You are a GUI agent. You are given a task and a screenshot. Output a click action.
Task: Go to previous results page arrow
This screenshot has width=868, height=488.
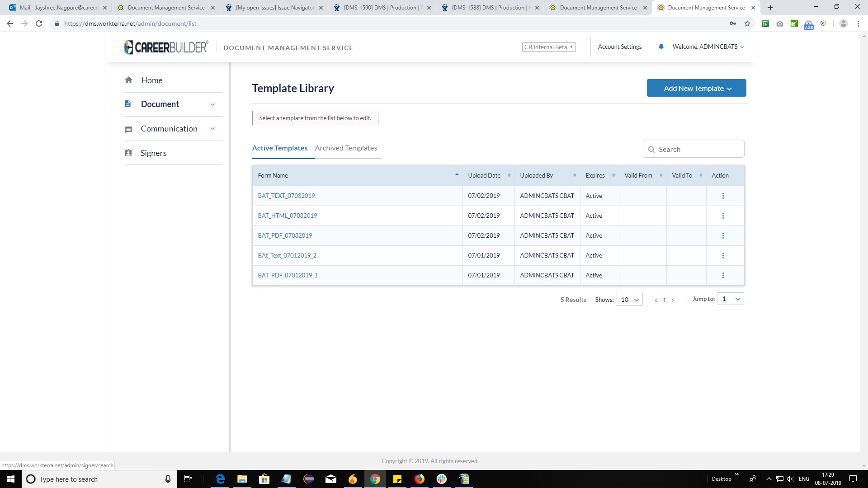(656, 300)
